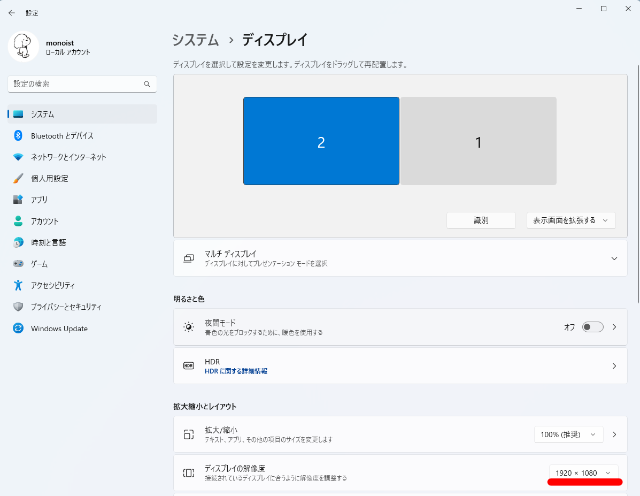Open 表示画面を拡張する dropdown
Image resolution: width=640 pixels, height=496 pixels.
pyautogui.click(x=571, y=220)
